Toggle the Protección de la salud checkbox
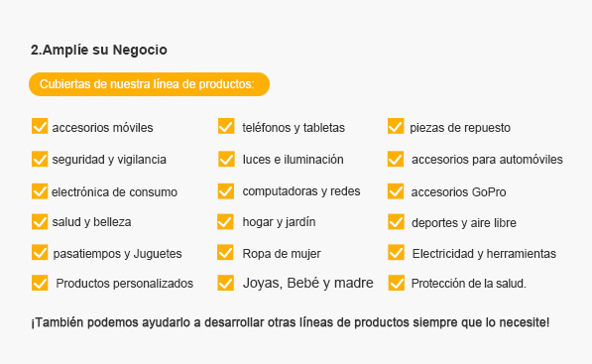Screen dimensions: 592x364 point(397,283)
